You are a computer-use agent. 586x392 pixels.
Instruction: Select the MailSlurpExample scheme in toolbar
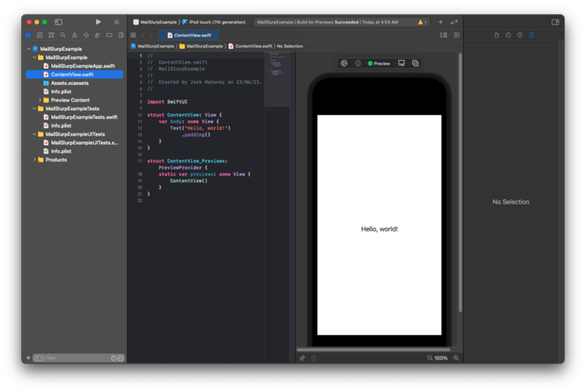[155, 22]
